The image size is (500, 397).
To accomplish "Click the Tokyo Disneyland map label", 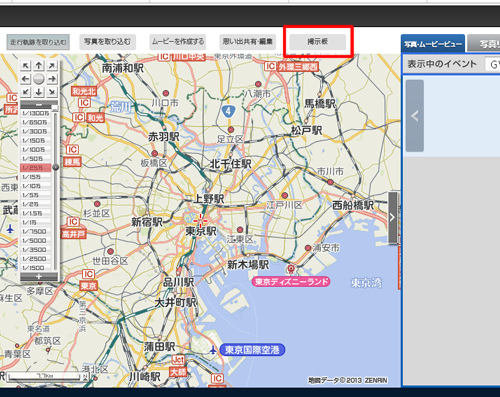I will coord(291,282).
